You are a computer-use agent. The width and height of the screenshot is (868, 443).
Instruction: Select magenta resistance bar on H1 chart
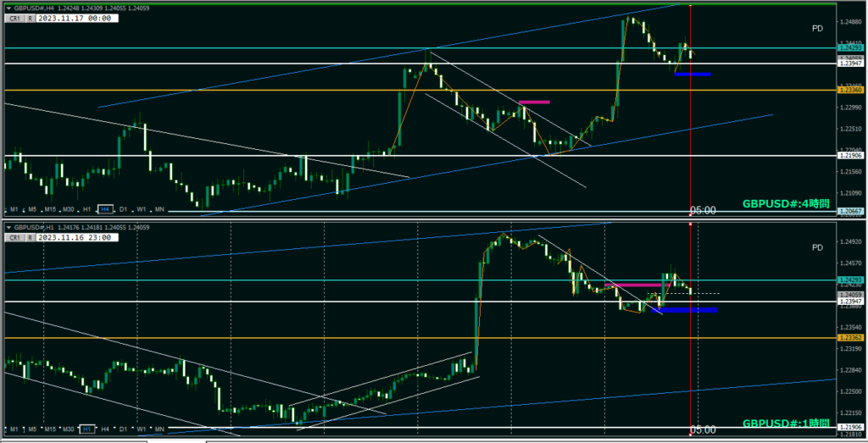pos(637,285)
